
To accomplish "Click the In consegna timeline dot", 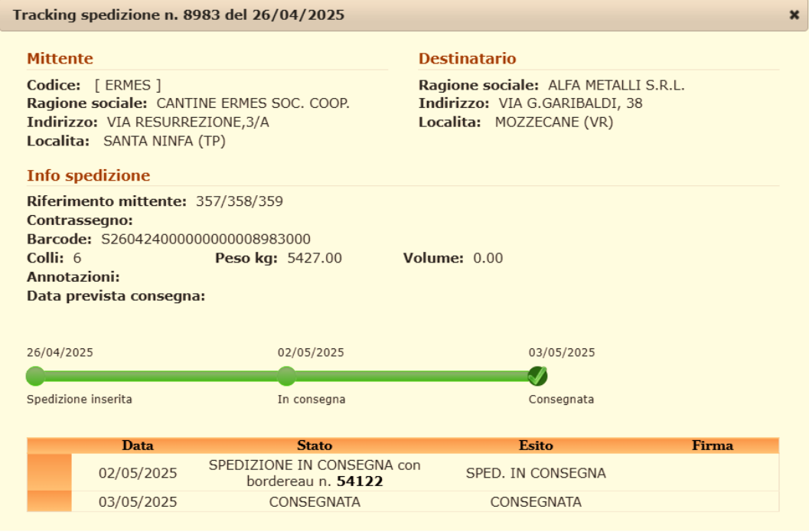I will click(x=286, y=376).
